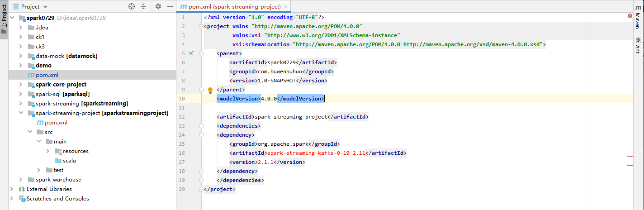
Task: Expand the spark-warehouse folder
Action: (21, 179)
